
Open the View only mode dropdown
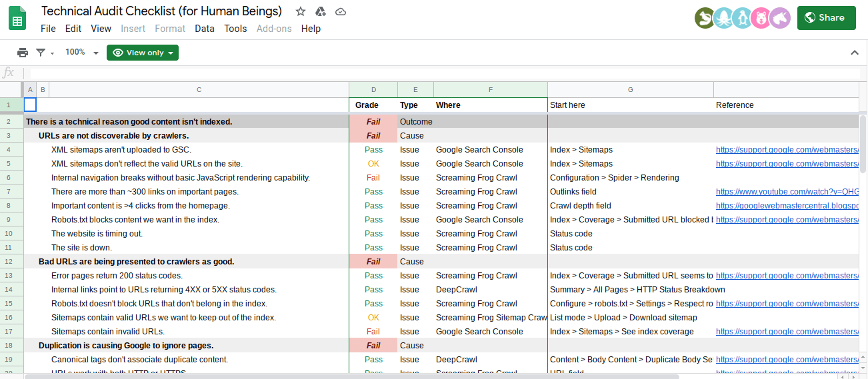(143, 53)
